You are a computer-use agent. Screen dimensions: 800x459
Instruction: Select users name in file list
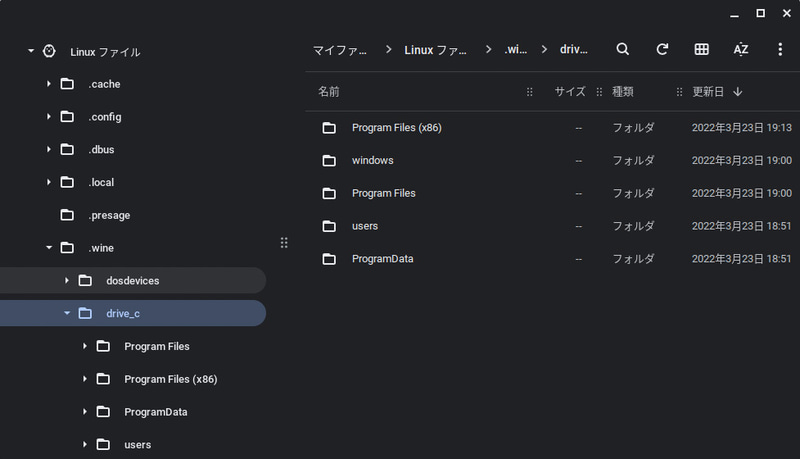365,226
